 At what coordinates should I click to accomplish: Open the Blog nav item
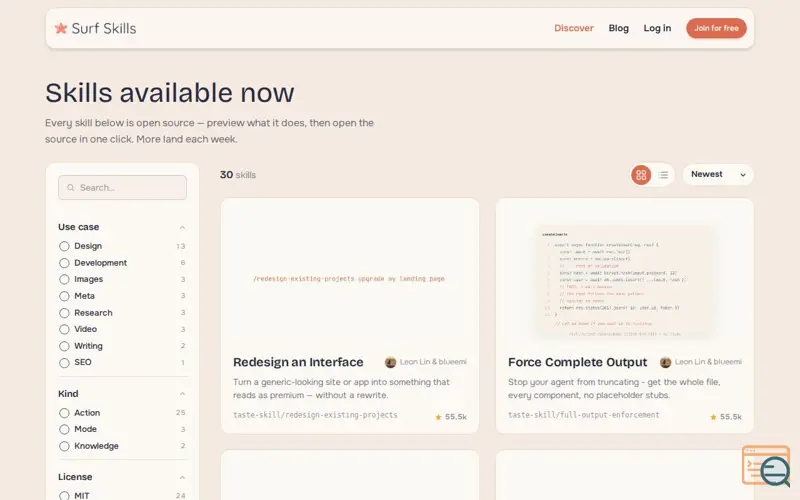[x=618, y=28]
